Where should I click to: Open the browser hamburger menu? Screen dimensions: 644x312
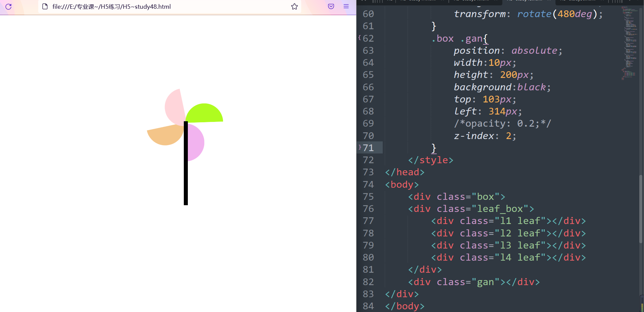346,6
